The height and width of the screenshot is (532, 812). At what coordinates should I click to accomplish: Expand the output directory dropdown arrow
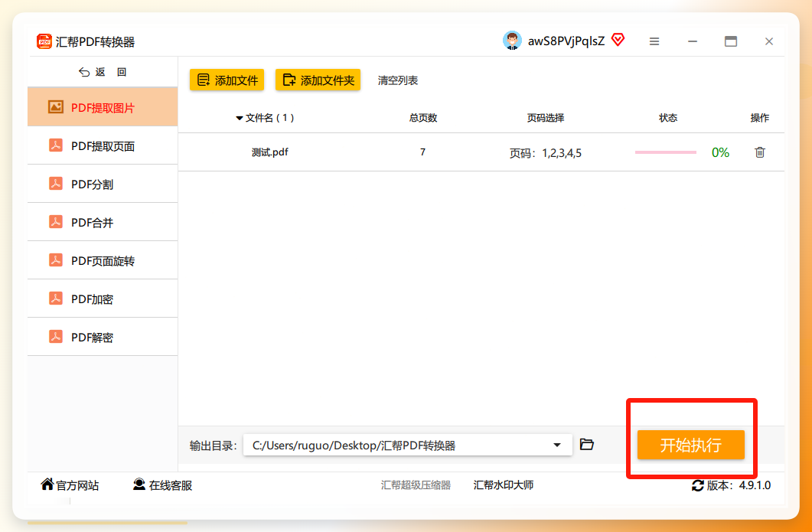557,445
